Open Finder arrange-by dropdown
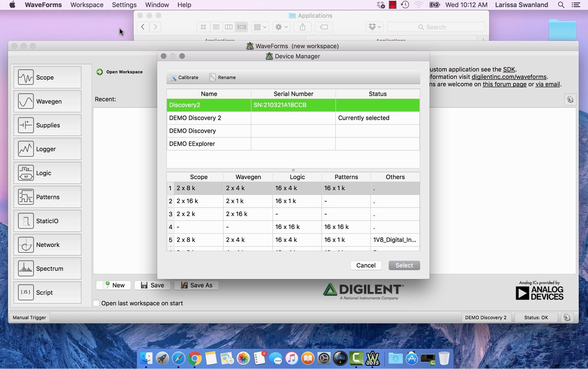 [260, 27]
